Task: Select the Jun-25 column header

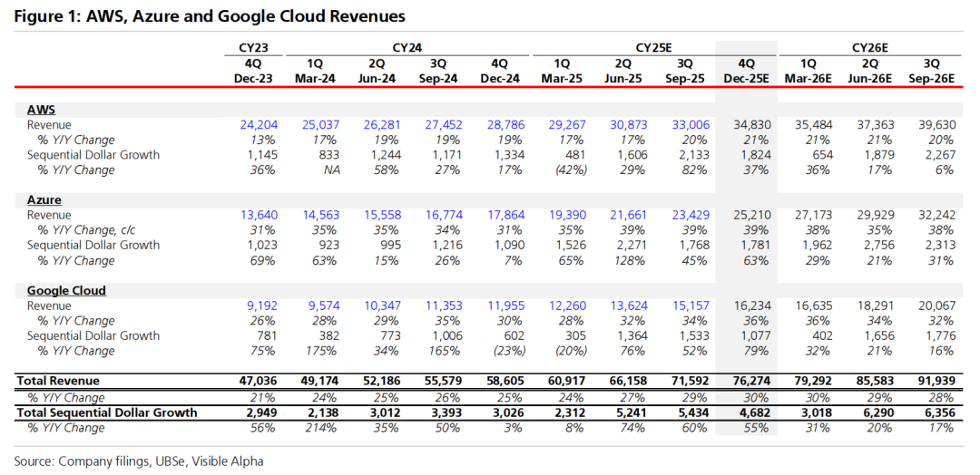Action: pyautogui.click(x=622, y=79)
